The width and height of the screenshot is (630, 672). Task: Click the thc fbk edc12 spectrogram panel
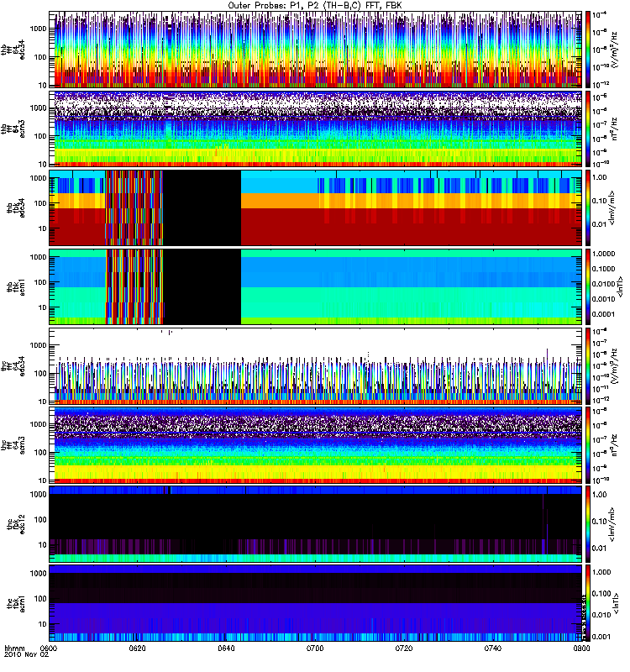pyautogui.click(x=316, y=524)
